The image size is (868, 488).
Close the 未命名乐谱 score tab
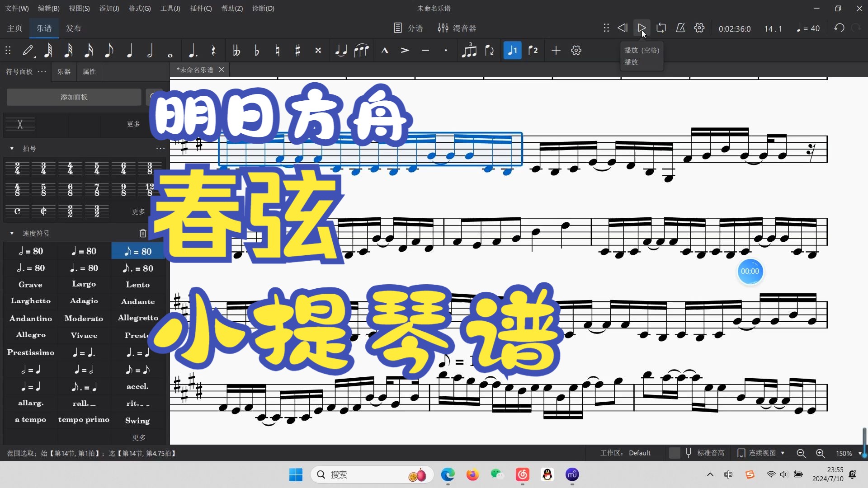click(222, 70)
